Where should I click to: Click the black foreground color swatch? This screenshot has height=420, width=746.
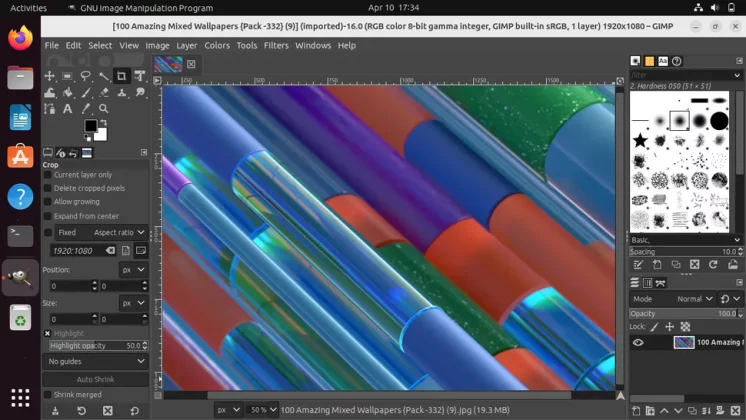(90, 127)
